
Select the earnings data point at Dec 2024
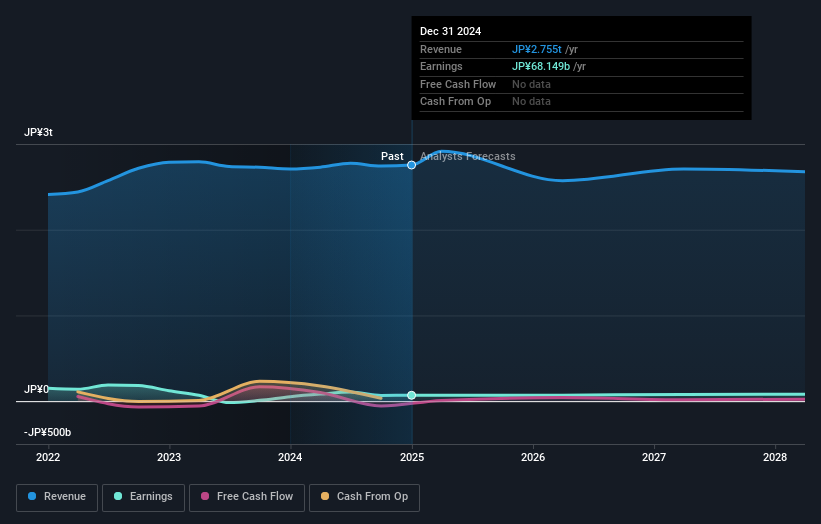[412, 395]
